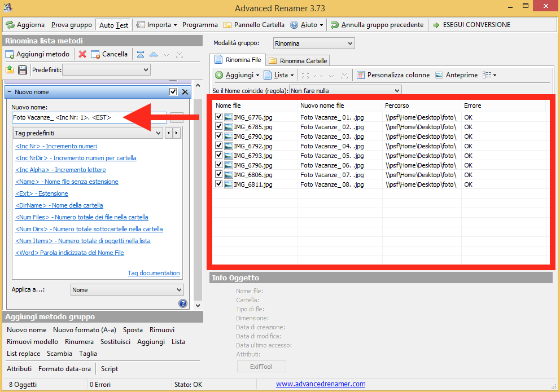The height and width of the screenshot is (392, 560).
Task: Insert the <DirName> tag
Action: [x=59, y=205]
